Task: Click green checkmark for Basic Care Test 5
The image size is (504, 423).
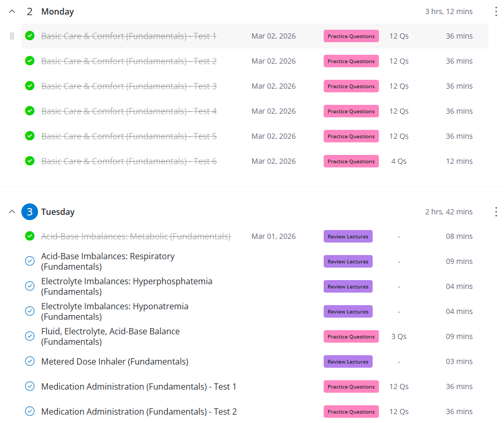Action: [x=30, y=136]
